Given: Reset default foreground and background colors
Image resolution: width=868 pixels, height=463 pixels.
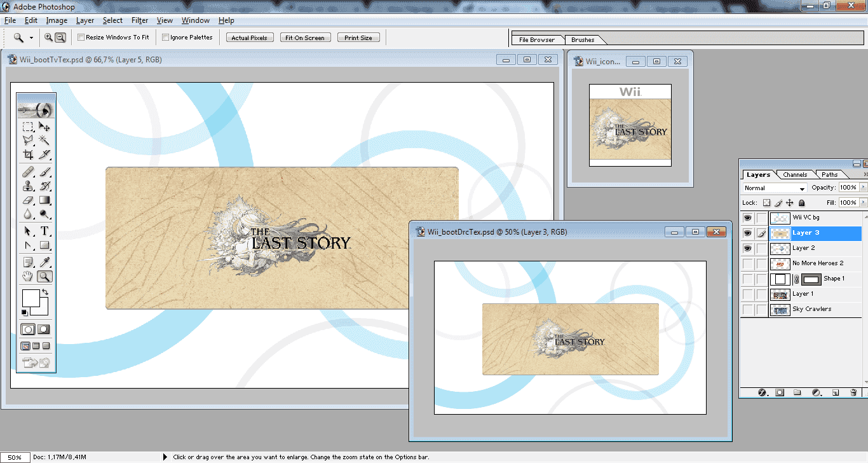Looking at the screenshot, I should click(x=24, y=312).
